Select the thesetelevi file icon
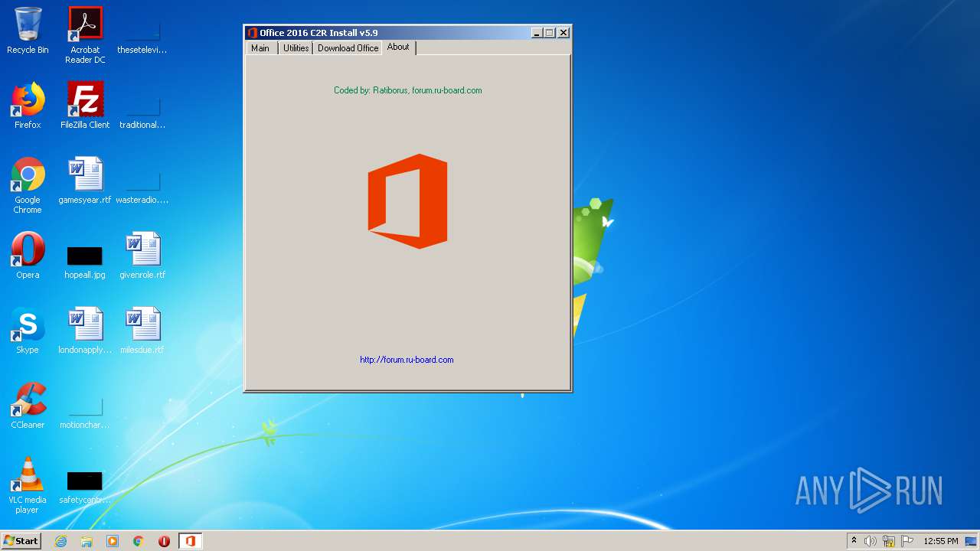This screenshot has height=551, width=980. tap(142, 38)
